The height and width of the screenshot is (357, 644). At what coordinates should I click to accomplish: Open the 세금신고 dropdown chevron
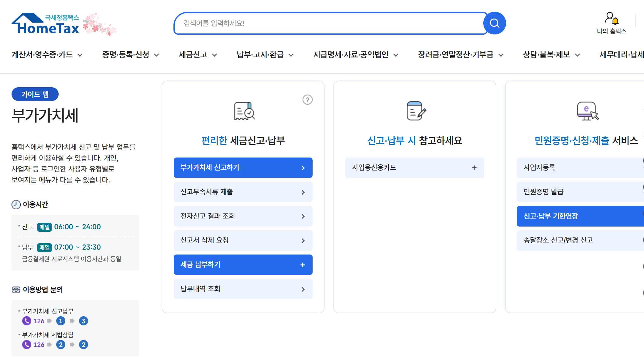point(215,55)
